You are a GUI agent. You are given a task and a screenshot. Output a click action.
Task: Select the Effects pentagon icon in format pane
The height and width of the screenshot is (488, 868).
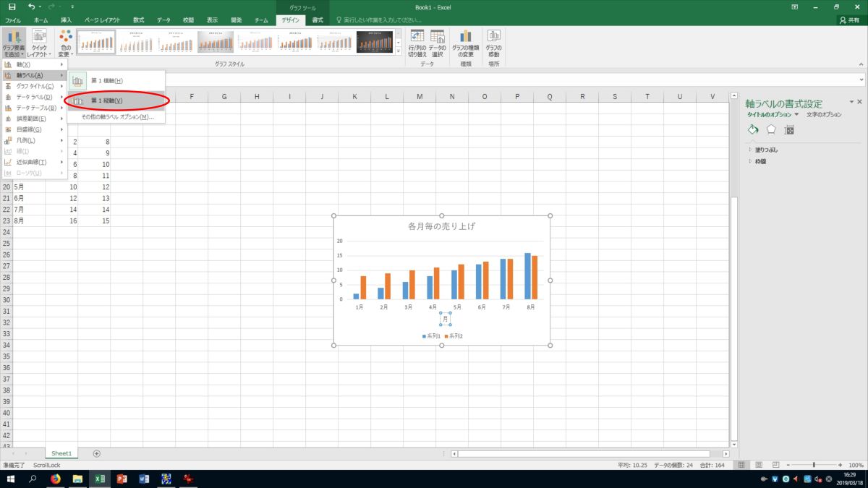(x=771, y=129)
